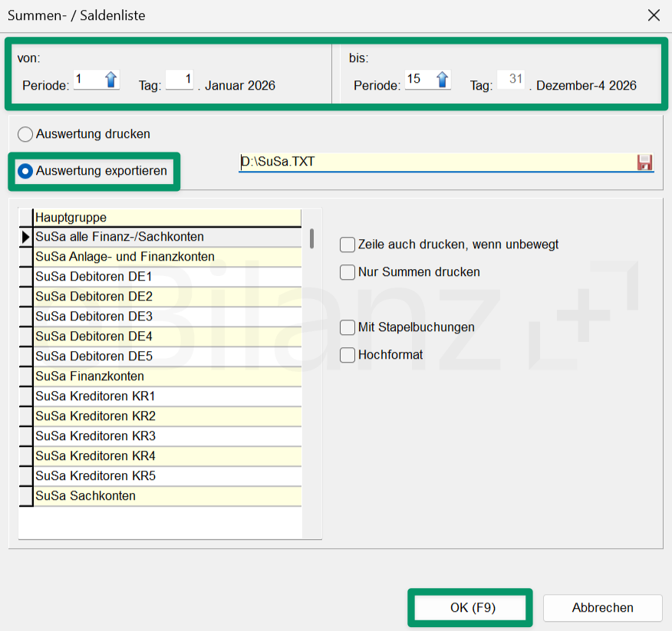Screen dimensions: 672x631
Task: Select row SuSa Debitoren DE1
Action: pyautogui.click(x=167, y=277)
